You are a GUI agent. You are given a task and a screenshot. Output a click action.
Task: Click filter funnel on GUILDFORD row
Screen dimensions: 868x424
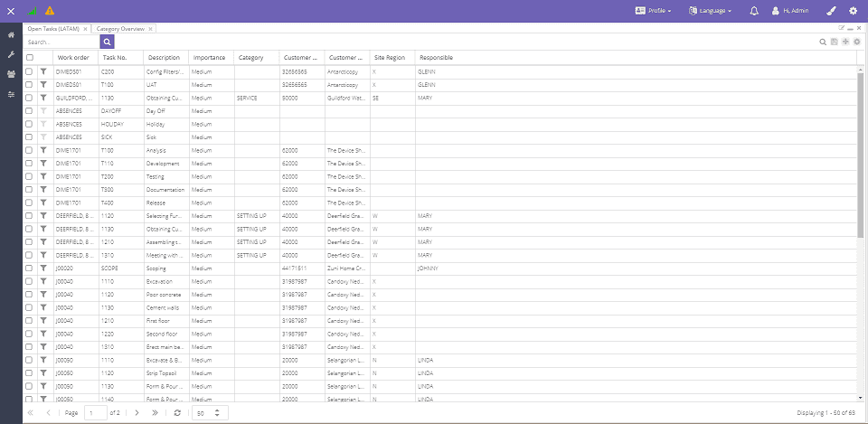[43, 98]
